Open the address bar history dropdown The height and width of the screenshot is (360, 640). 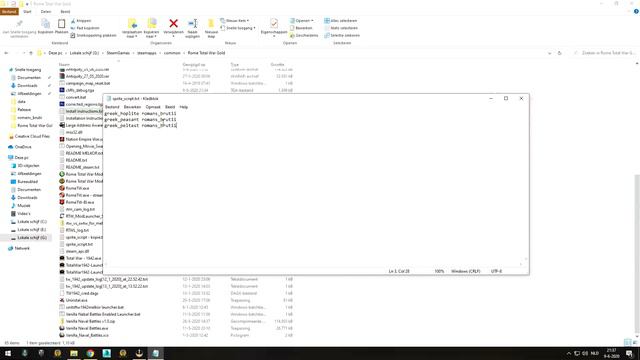coord(549,53)
